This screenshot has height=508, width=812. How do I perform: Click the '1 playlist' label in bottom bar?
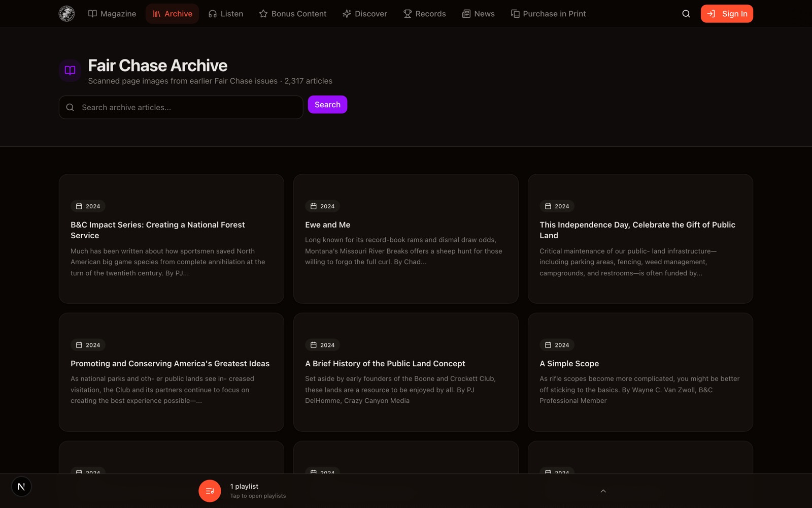click(x=244, y=486)
